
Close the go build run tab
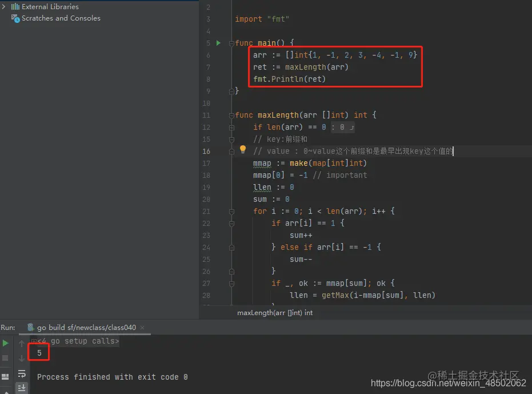(142, 328)
